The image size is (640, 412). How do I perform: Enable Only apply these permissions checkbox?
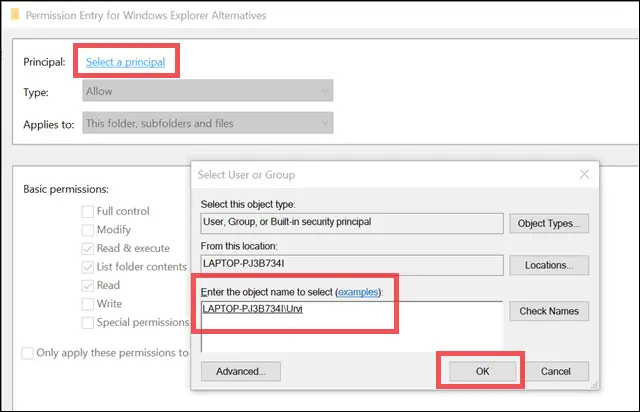29,352
